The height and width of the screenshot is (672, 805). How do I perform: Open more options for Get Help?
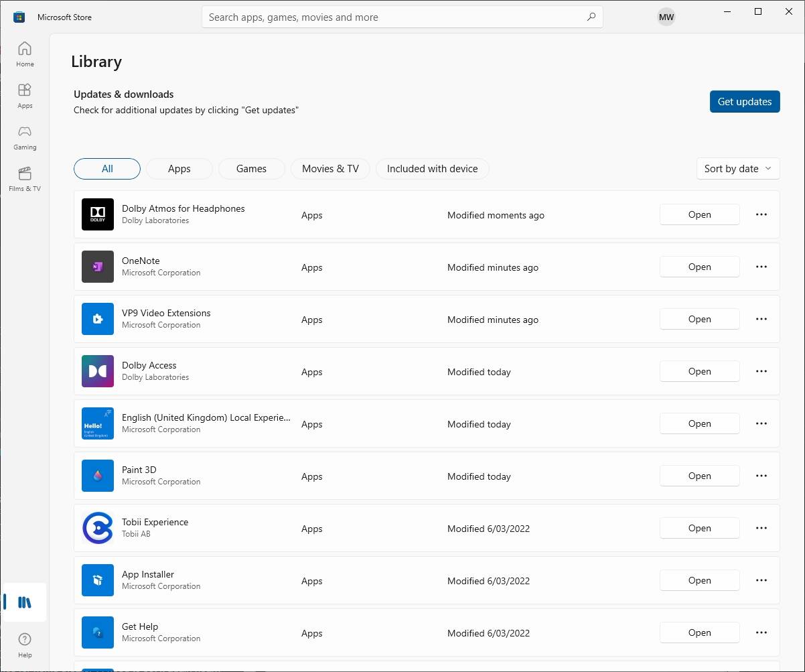click(761, 632)
